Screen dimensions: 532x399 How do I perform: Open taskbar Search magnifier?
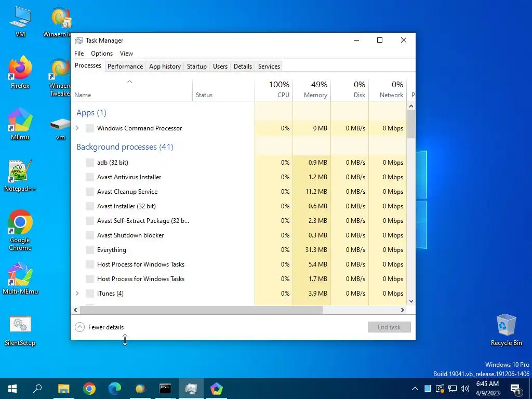tap(37, 389)
